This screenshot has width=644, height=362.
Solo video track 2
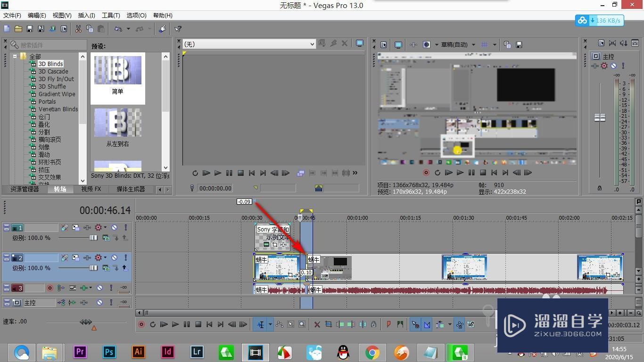[126, 258]
